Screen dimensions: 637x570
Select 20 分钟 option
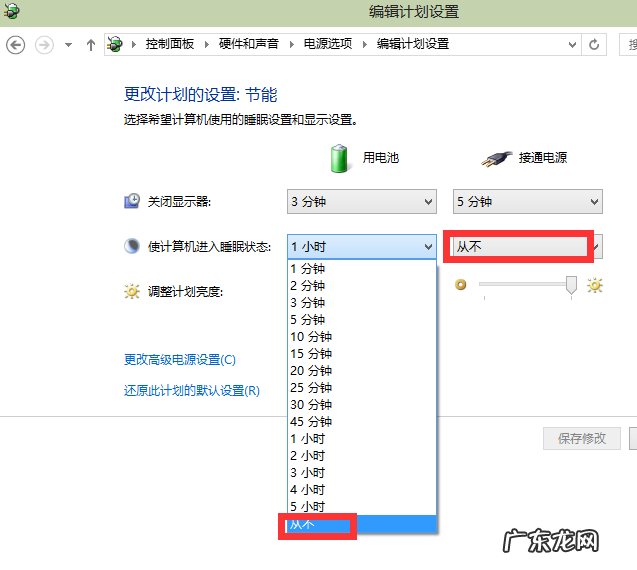[362, 371]
